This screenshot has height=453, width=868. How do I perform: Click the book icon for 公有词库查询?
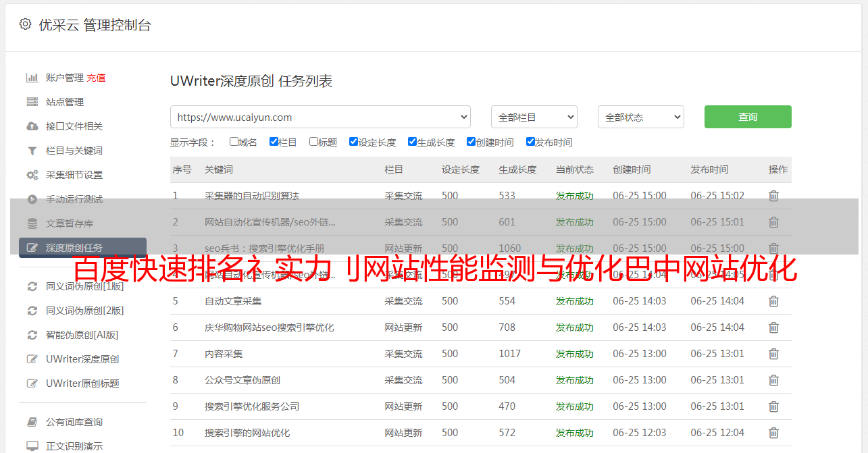click(32, 422)
